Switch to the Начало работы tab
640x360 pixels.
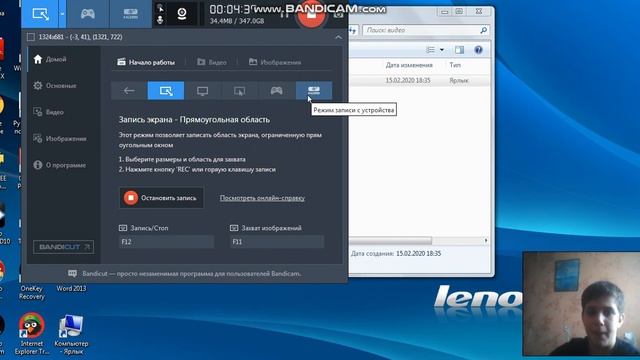(x=146, y=62)
